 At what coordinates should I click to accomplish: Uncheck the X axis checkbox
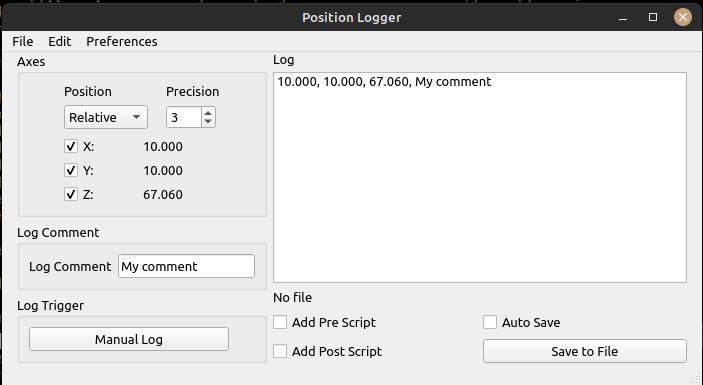point(71,147)
